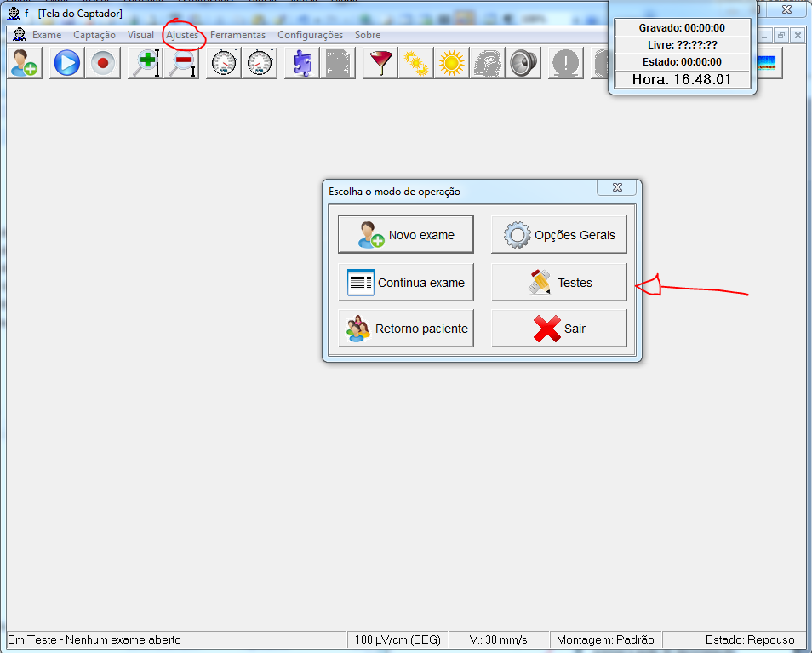Close the operation mode dialog with X
Image resolution: width=812 pixels, height=653 pixels.
[x=615, y=188]
